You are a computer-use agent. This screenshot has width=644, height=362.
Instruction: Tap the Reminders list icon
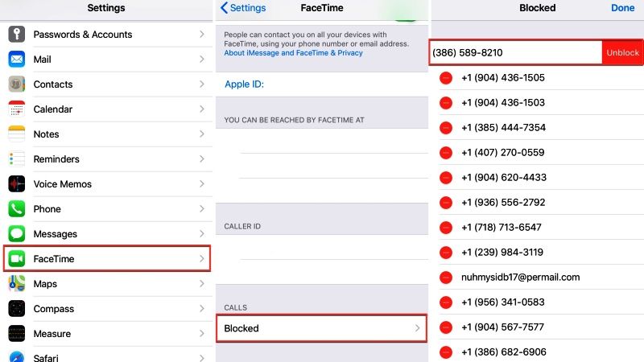[x=16, y=158]
